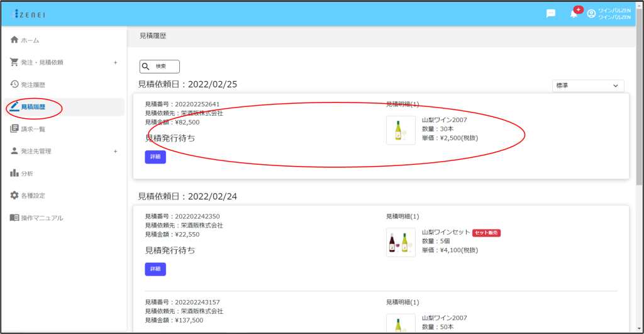This screenshot has height=334, width=644.
Task: Open the user account profile icon
Action: [591, 14]
